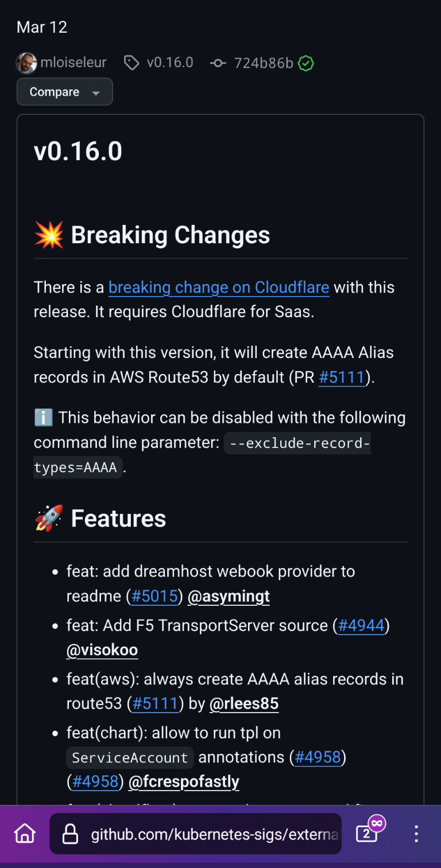Screen dimensions: 441x868
Task: Open the browser three-dot menu
Action: coord(417,834)
